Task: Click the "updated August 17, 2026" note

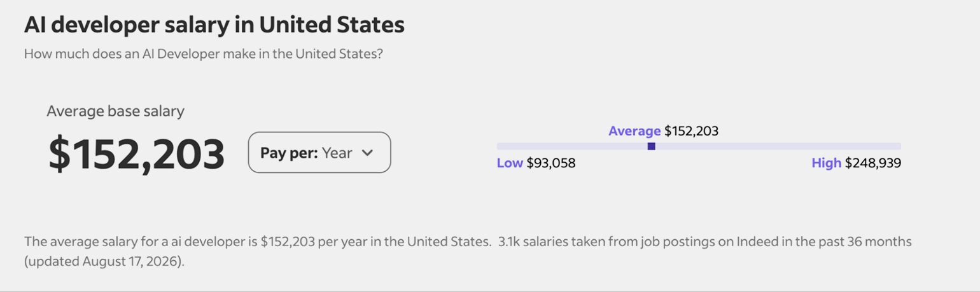Action: click(104, 261)
